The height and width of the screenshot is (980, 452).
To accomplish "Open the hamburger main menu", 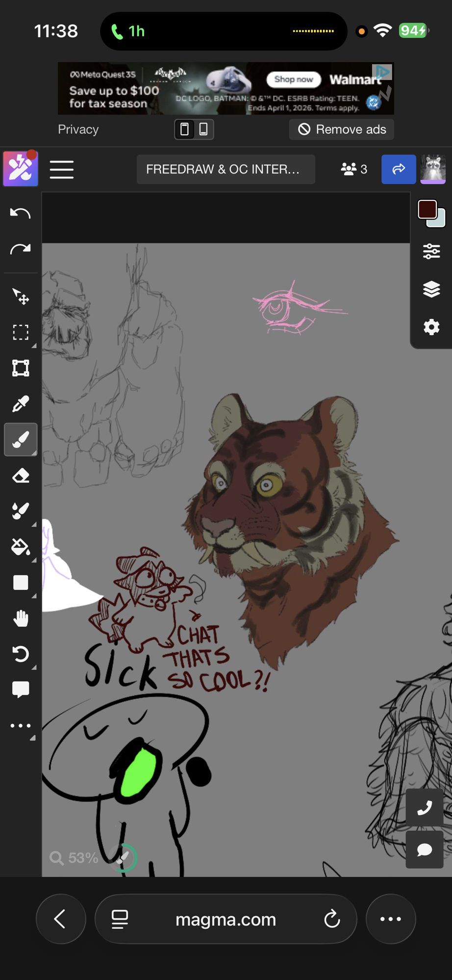I will 62,170.
